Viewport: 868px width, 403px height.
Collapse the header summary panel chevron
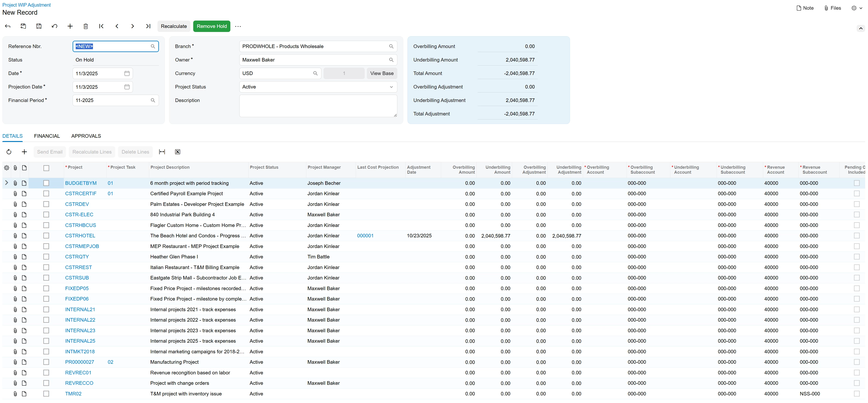pos(861,28)
